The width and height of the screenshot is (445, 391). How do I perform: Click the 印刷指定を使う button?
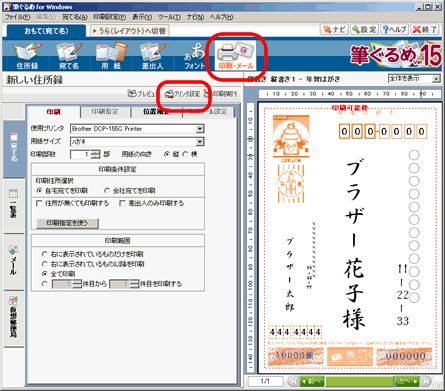pos(67,223)
